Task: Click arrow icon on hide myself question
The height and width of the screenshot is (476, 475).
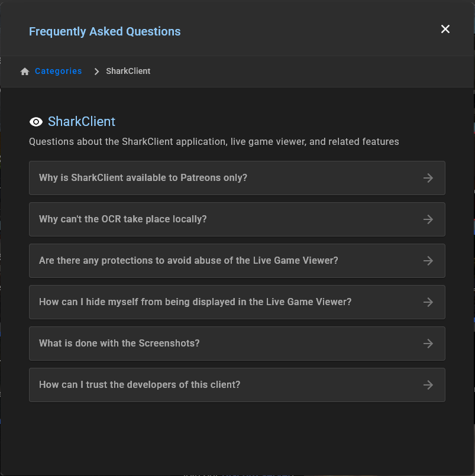Action: click(x=428, y=302)
